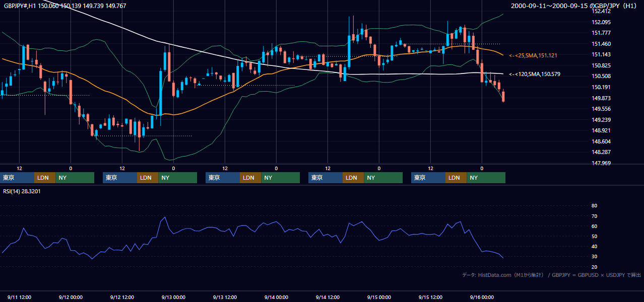
Task: Click price axis value 148.921
Action: tap(602, 130)
